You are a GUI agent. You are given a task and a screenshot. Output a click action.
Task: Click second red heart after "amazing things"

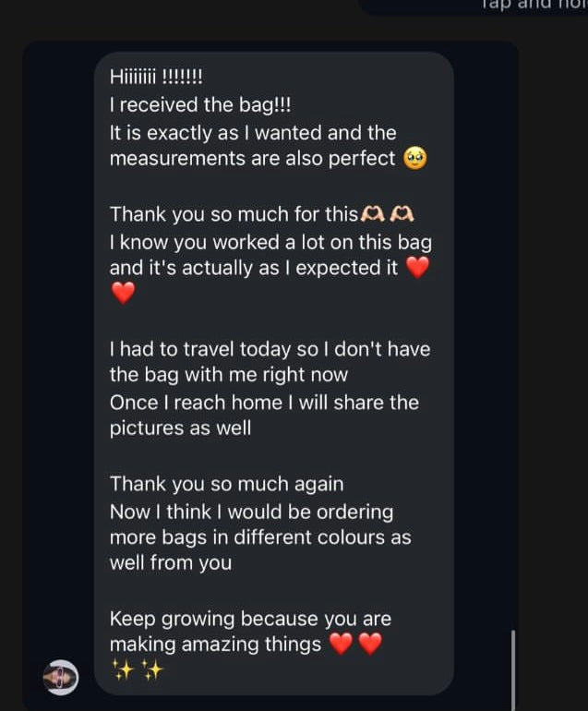(369, 645)
